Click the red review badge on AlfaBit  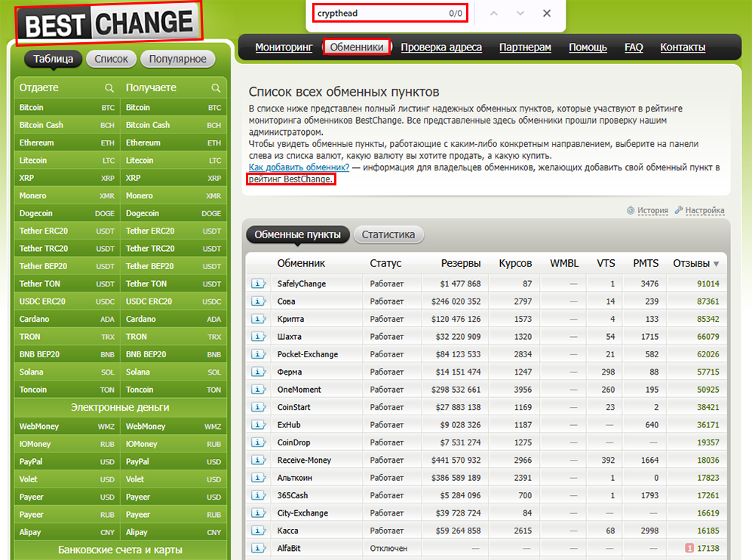click(x=689, y=549)
